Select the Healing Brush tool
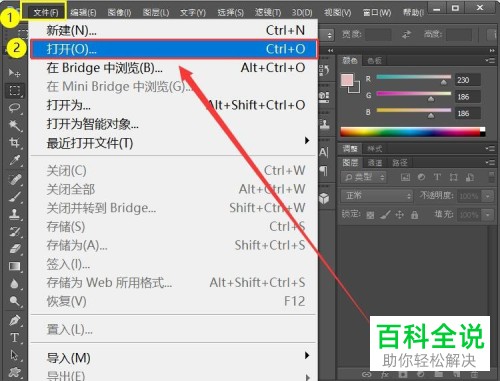The width and height of the screenshot is (500, 381). [x=14, y=179]
